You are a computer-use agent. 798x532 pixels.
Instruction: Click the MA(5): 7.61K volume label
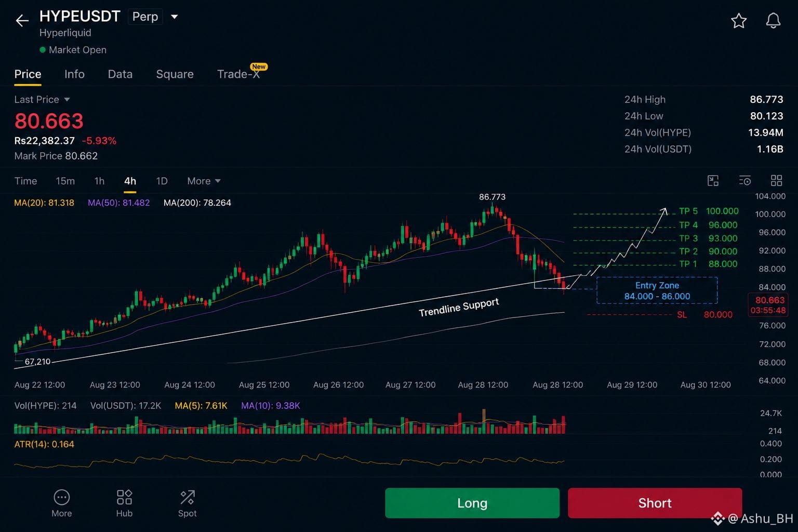pyautogui.click(x=201, y=406)
